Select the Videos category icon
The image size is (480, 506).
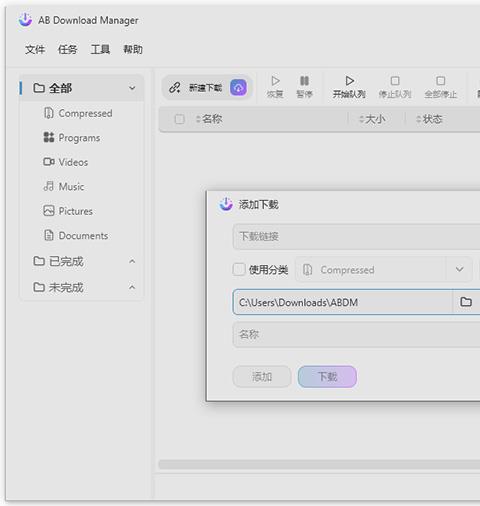49,162
